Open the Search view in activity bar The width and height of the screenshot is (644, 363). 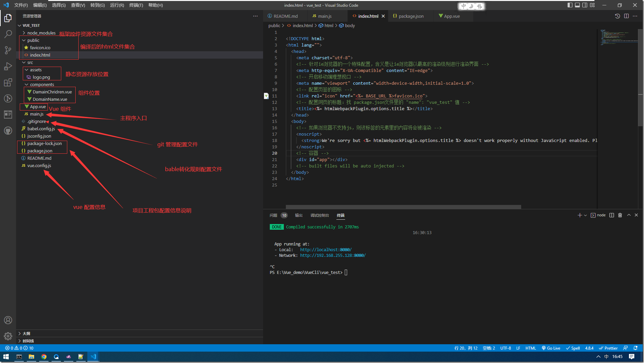tap(8, 34)
